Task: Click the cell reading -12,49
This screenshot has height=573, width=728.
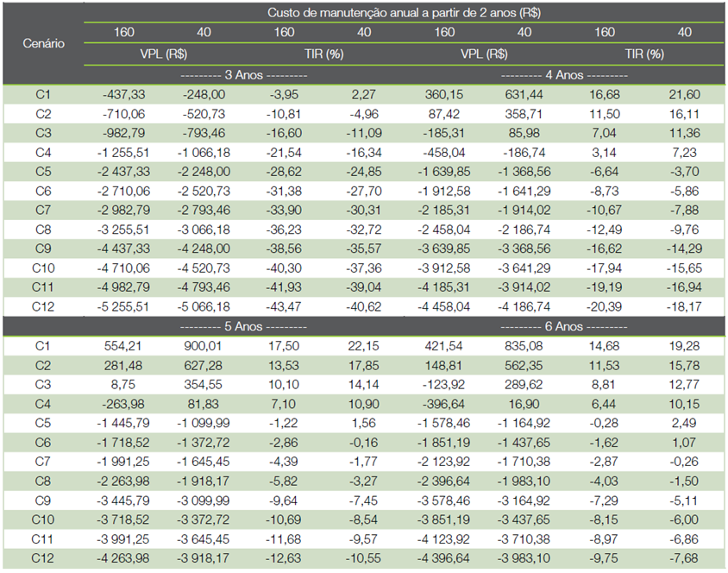Action: pyautogui.click(x=604, y=230)
